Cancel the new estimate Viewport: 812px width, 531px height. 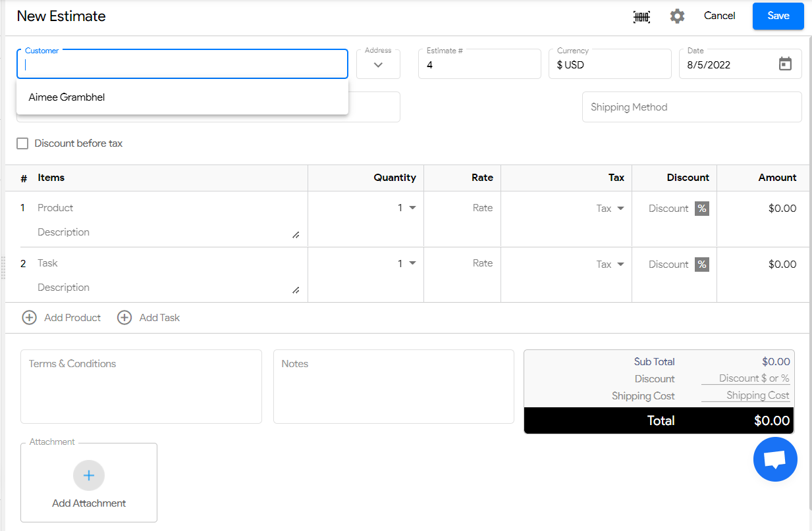(x=719, y=16)
